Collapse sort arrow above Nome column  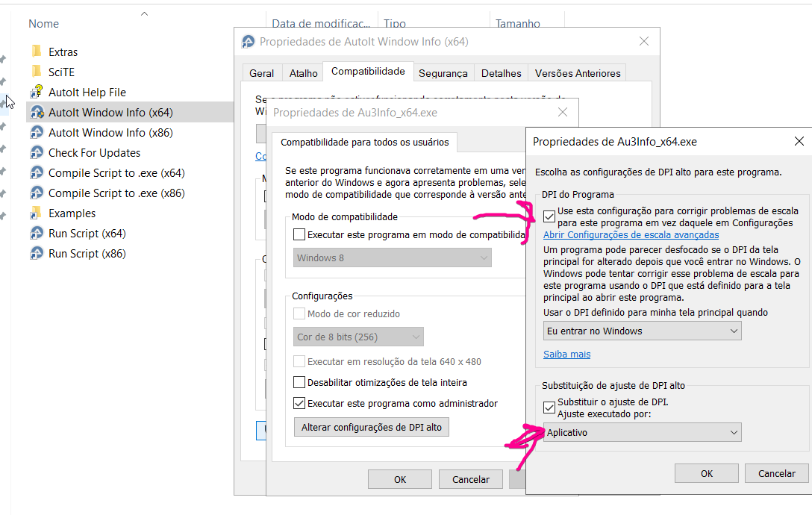click(145, 14)
